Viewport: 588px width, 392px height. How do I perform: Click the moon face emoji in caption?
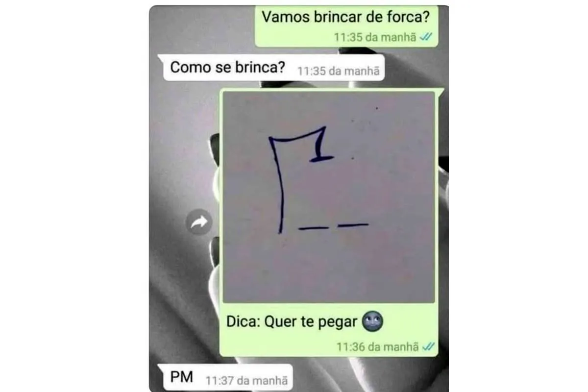point(372,321)
